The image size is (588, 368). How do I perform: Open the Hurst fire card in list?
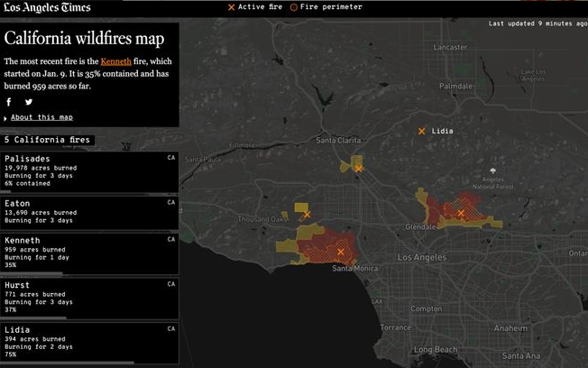(88, 297)
